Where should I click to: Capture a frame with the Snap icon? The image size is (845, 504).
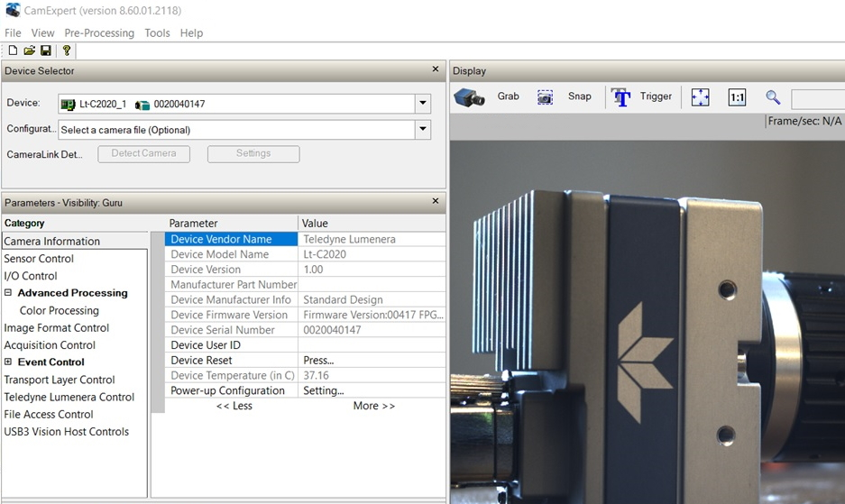(x=545, y=97)
